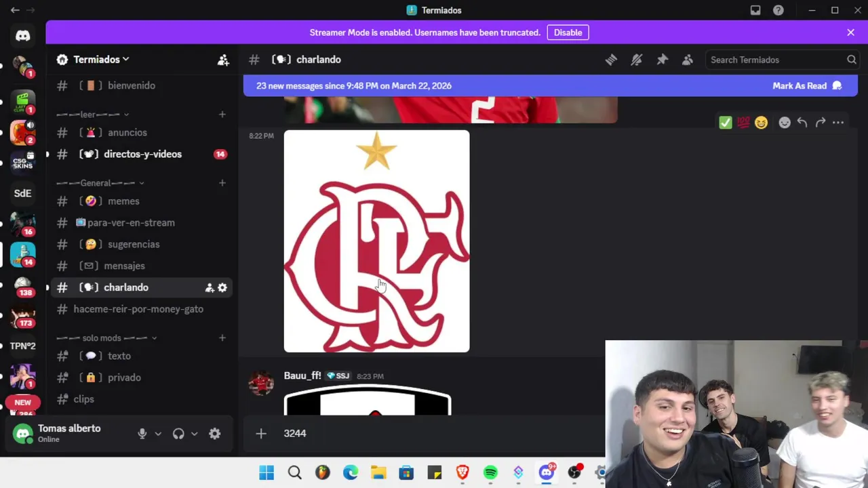Add channel to General category
The image size is (868, 488).
coord(222,183)
